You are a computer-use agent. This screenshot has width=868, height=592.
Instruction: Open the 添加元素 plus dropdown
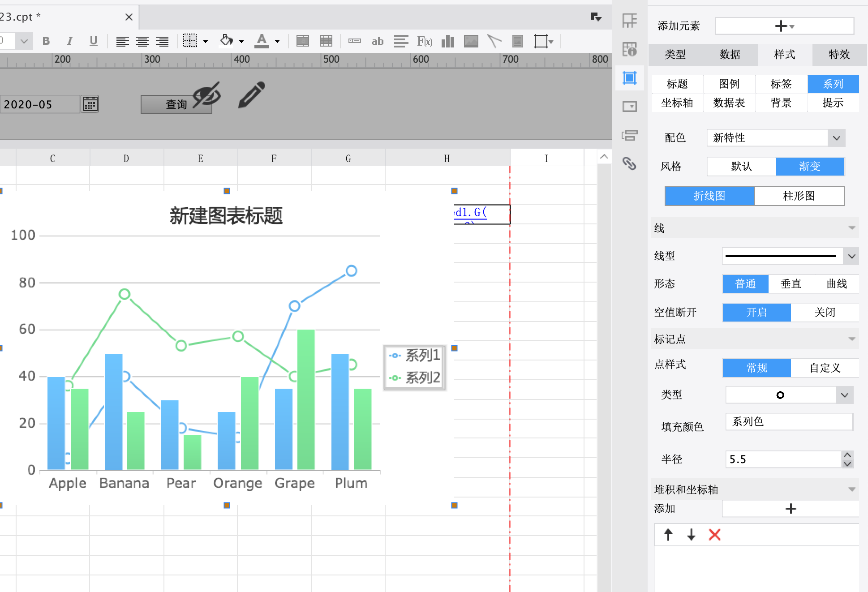[x=784, y=26]
